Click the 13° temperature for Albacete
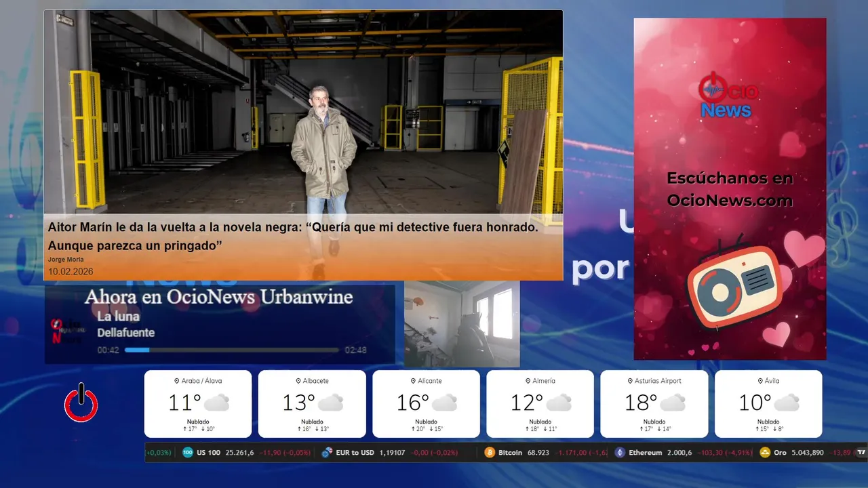868x488 pixels. pos(298,403)
